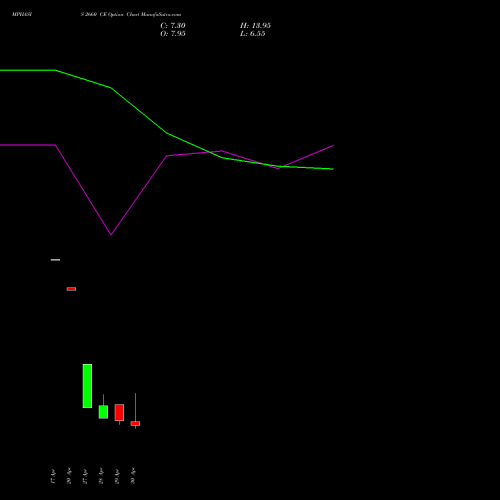The image size is (500, 500).
Task: Click the 29 Apr date axis label
Action: point(117,476)
